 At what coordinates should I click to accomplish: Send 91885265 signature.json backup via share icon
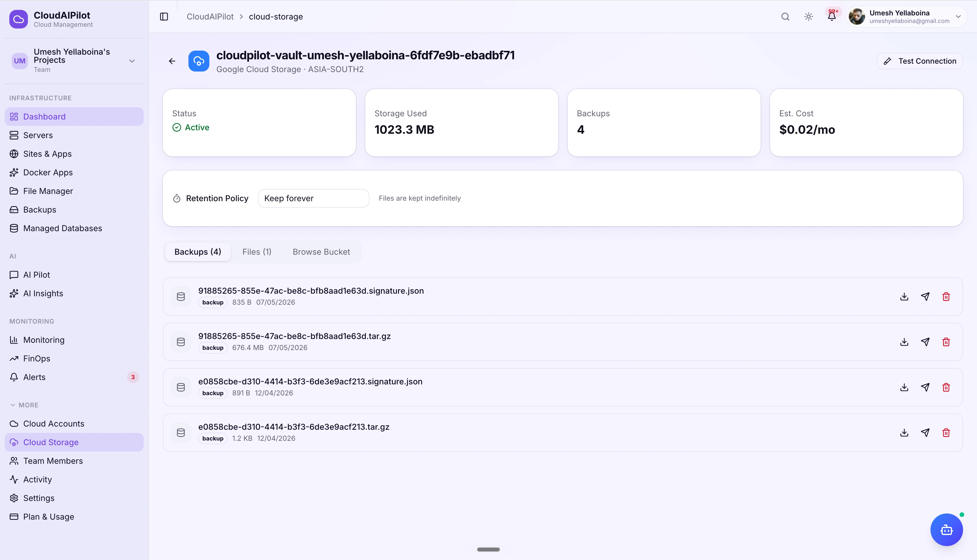[925, 297]
